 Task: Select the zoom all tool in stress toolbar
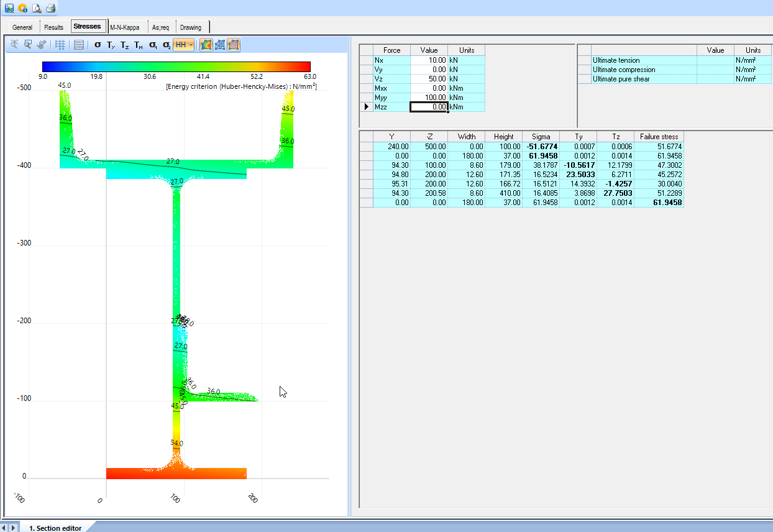pyautogui.click(x=14, y=45)
